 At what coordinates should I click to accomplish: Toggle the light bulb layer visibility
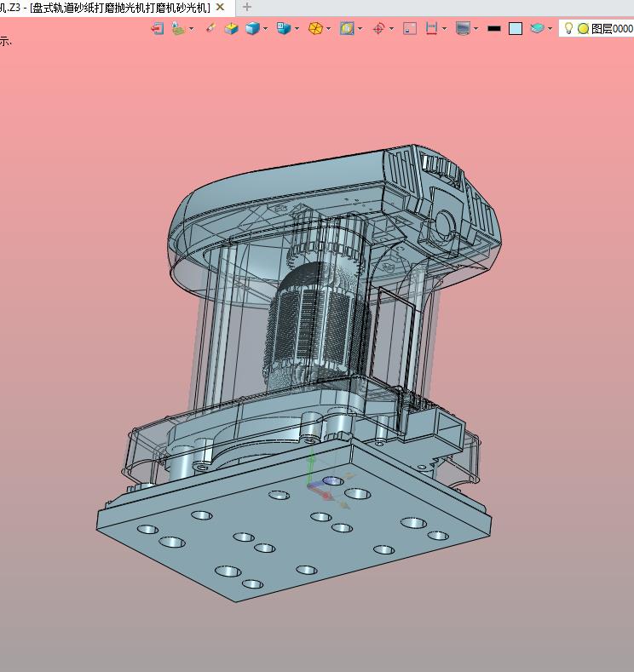(568, 28)
